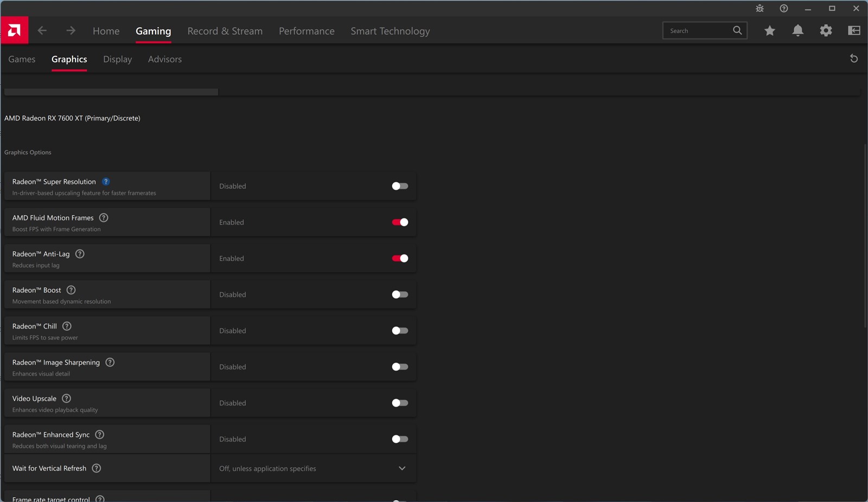
Task: Minimize the AMD Software window
Action: [808, 9]
